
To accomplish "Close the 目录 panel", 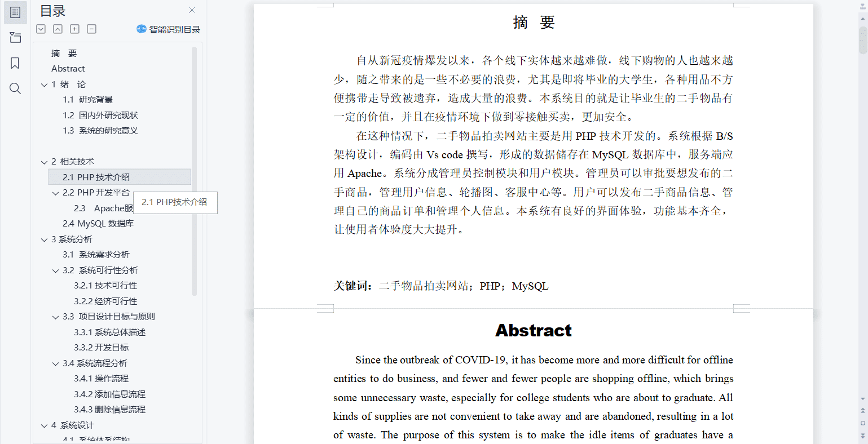I will 192,10.
